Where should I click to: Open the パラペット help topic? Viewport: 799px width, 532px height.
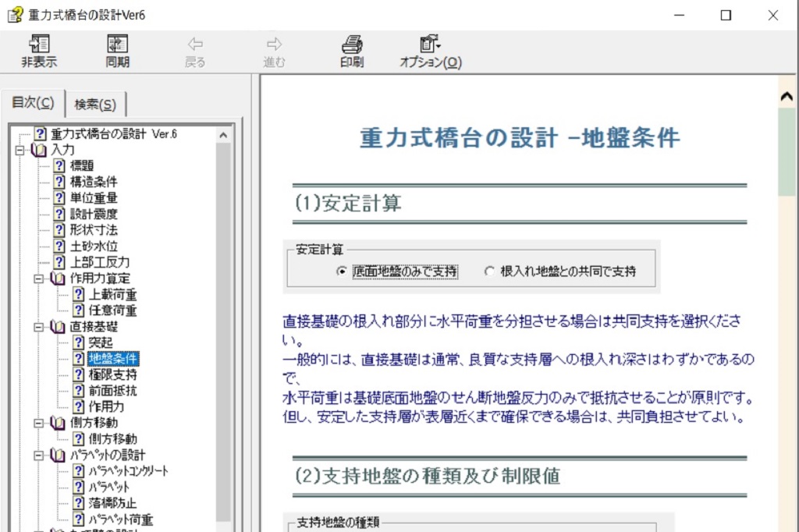click(x=109, y=488)
